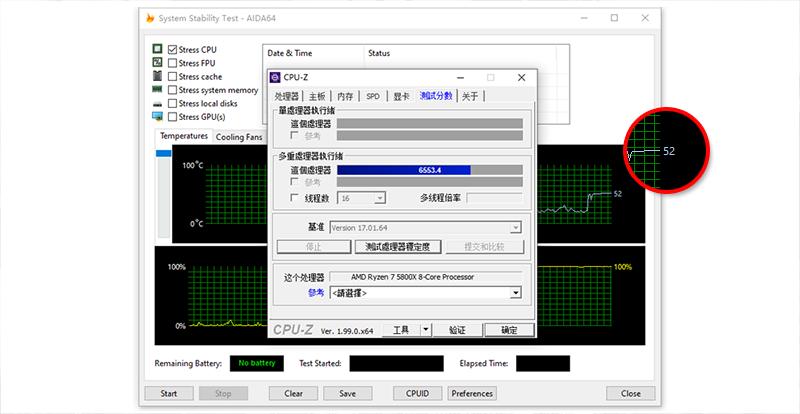This screenshot has width=800, height=414.
Task: Click the Test Started black field
Action: pos(396,363)
